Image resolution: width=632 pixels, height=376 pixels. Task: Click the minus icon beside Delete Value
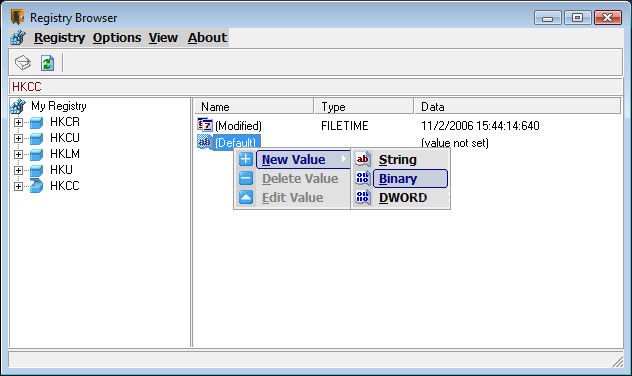pos(246,178)
